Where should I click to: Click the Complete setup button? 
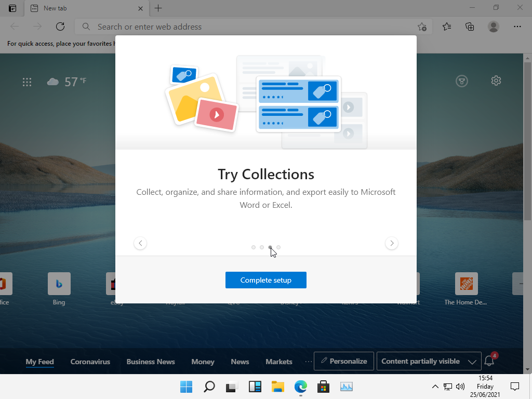point(266,280)
